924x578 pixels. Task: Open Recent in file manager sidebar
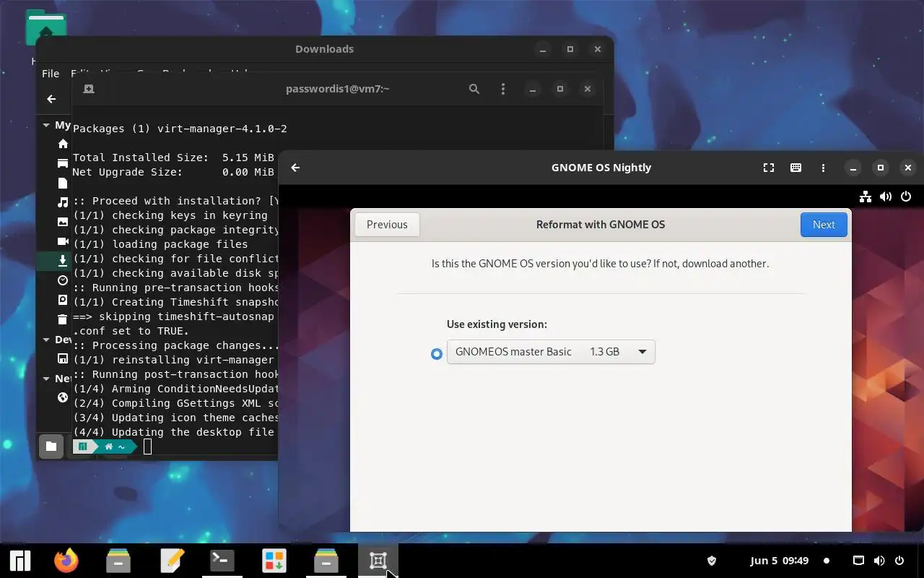[63, 280]
